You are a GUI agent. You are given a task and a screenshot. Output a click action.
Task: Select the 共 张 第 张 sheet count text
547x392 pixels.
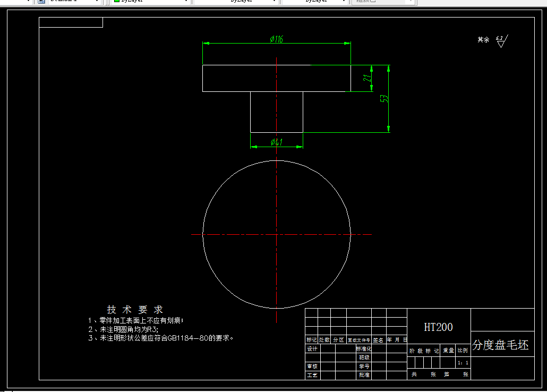[440, 374]
